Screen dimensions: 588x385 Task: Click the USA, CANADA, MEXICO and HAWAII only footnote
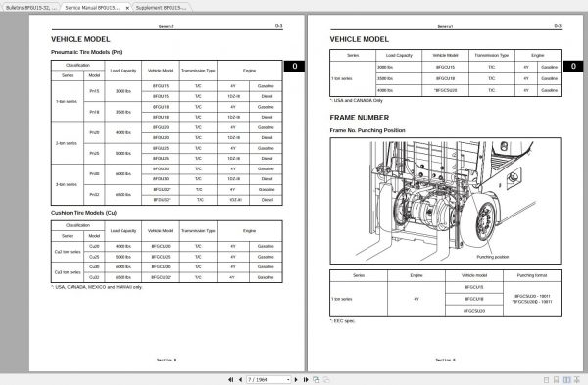97,287
